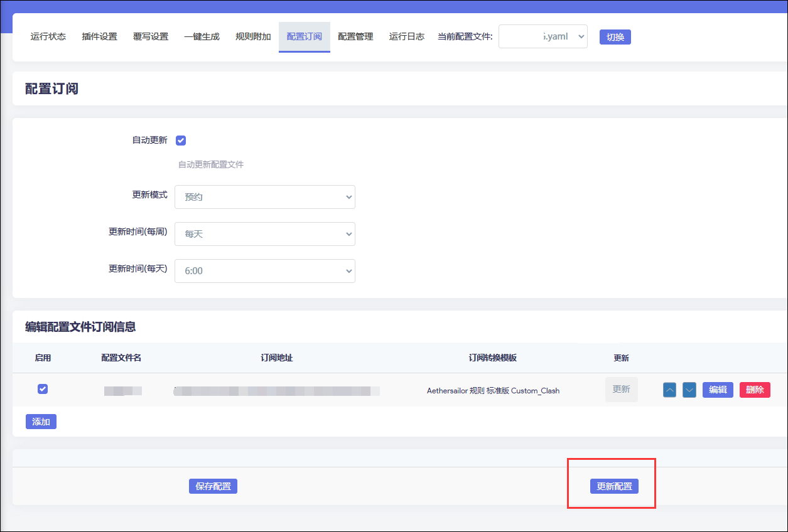Screen dimensions: 788x532
Task: Move subscription entry down with arrow icon
Action: 689,390
